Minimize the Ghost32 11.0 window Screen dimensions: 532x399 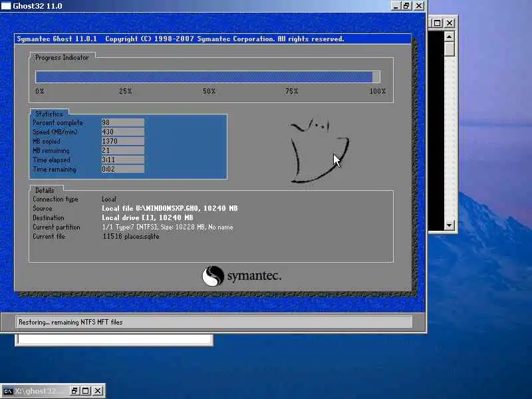tap(395, 6)
